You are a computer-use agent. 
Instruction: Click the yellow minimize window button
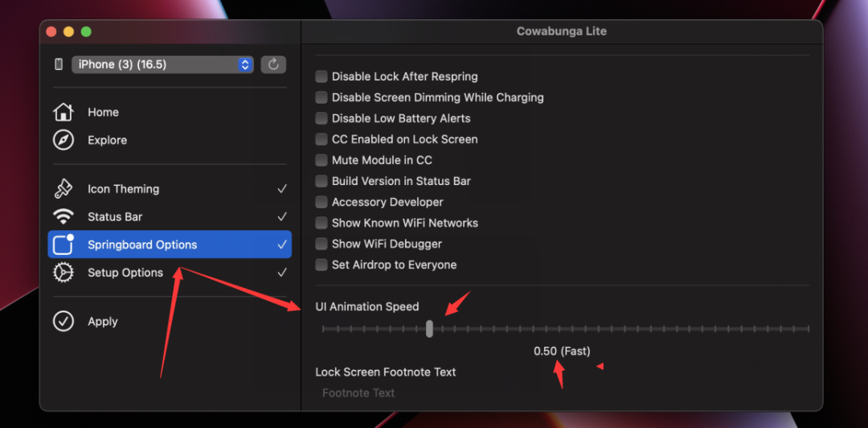coord(68,31)
